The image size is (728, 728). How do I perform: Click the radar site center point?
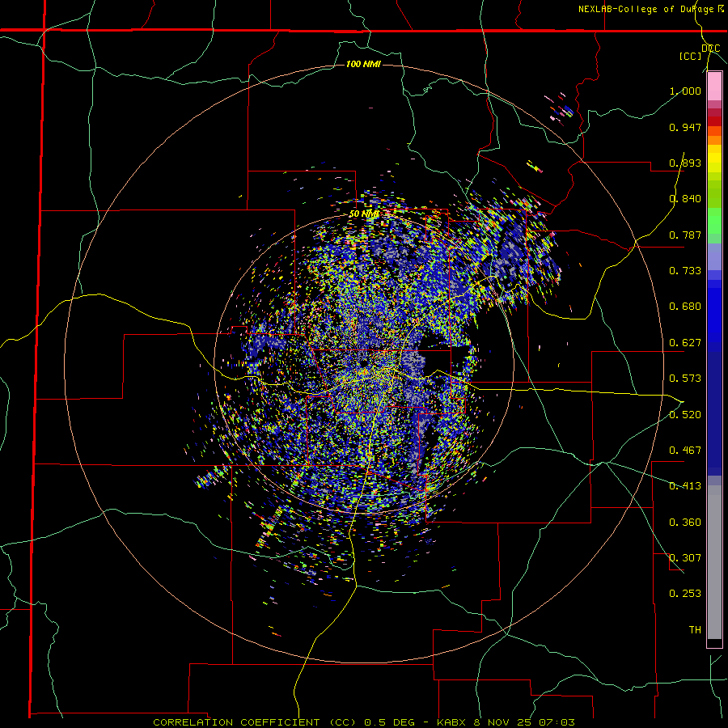click(x=364, y=363)
